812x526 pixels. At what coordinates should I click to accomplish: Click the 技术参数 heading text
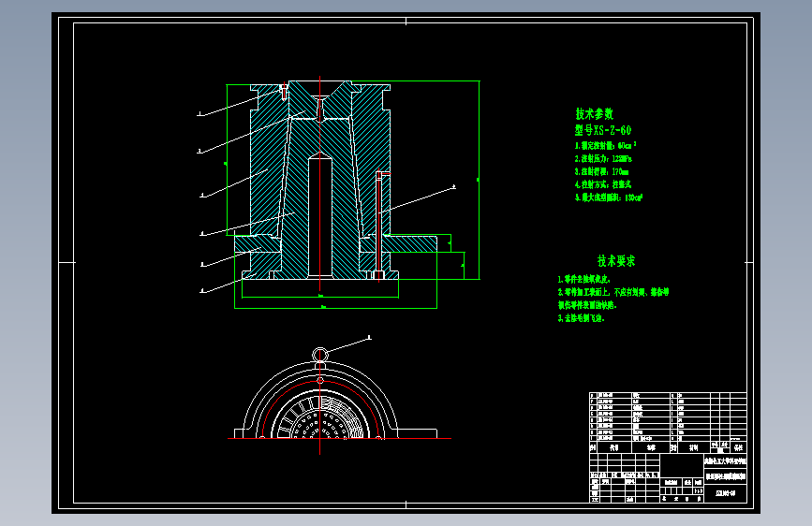tap(595, 113)
